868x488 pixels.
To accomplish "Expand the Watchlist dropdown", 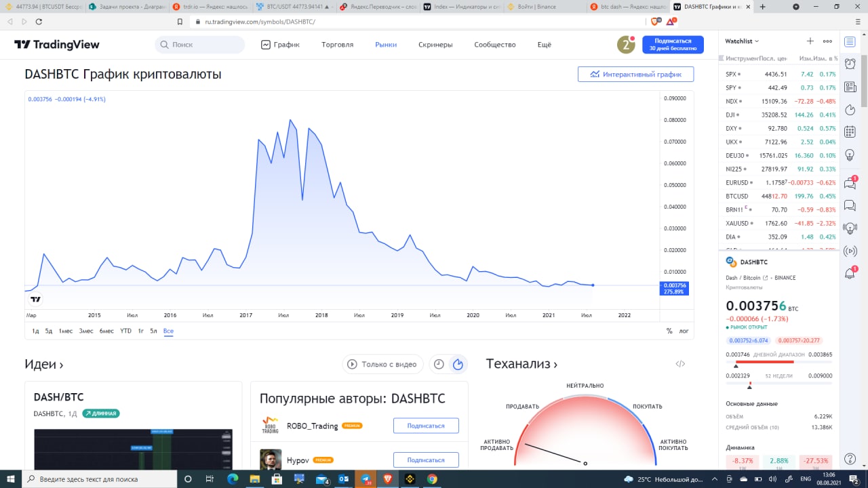I will coord(742,41).
